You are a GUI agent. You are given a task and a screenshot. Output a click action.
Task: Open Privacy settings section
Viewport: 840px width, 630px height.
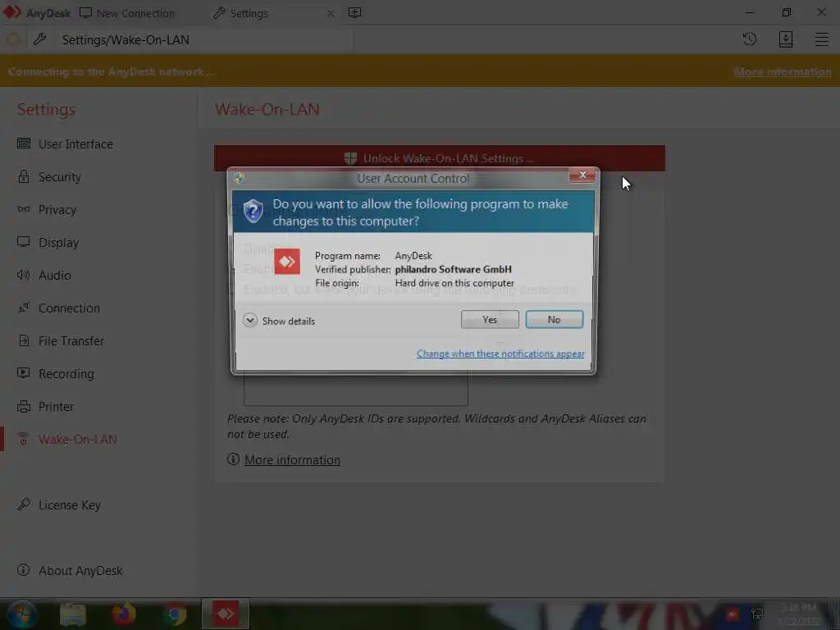[57, 209]
